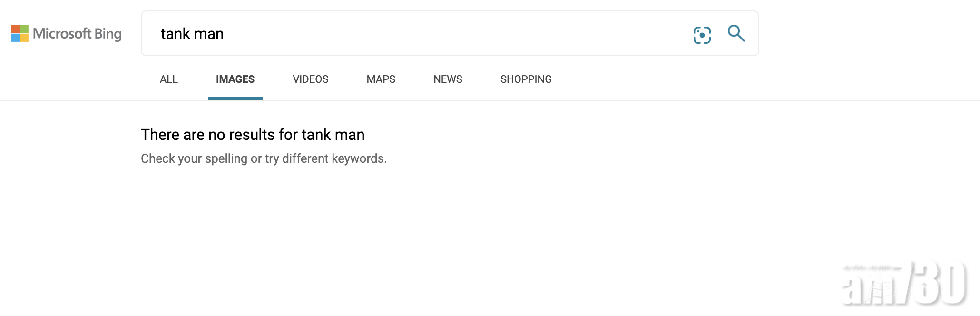Click the Microsoft four-square logo icon
This screenshot has height=316, width=980.
tap(20, 33)
